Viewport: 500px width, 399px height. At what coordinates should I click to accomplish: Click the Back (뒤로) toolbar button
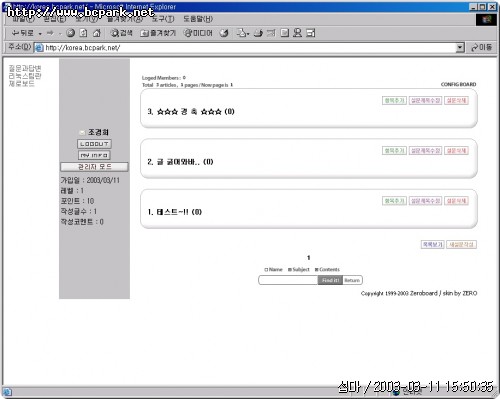[23, 33]
